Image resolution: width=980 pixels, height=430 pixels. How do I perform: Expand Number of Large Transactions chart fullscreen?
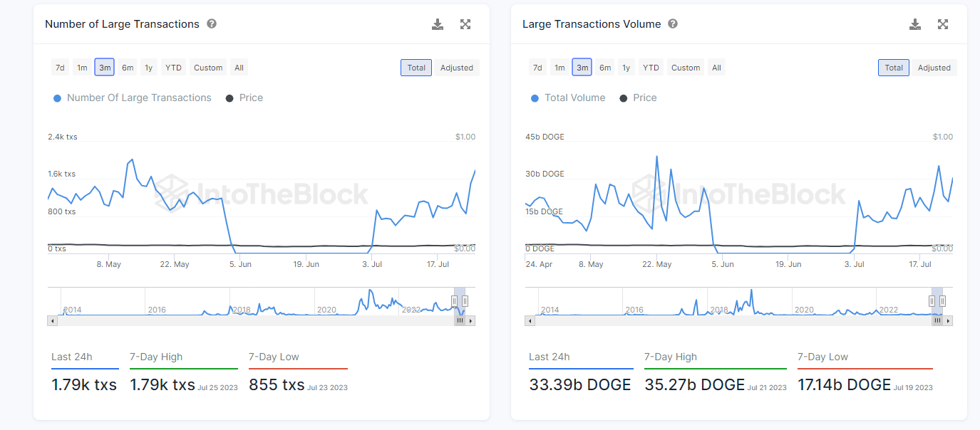(465, 23)
